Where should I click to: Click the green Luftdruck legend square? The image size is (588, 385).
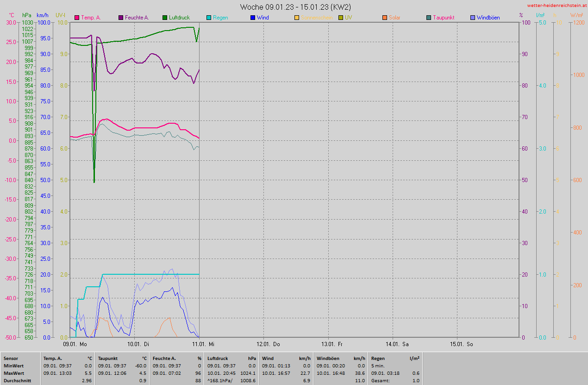click(x=165, y=18)
